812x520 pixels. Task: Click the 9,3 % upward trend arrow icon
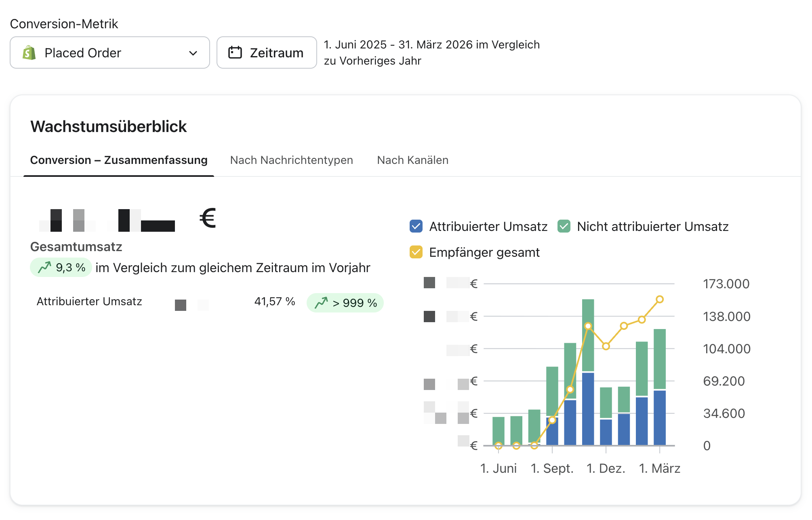(44, 267)
